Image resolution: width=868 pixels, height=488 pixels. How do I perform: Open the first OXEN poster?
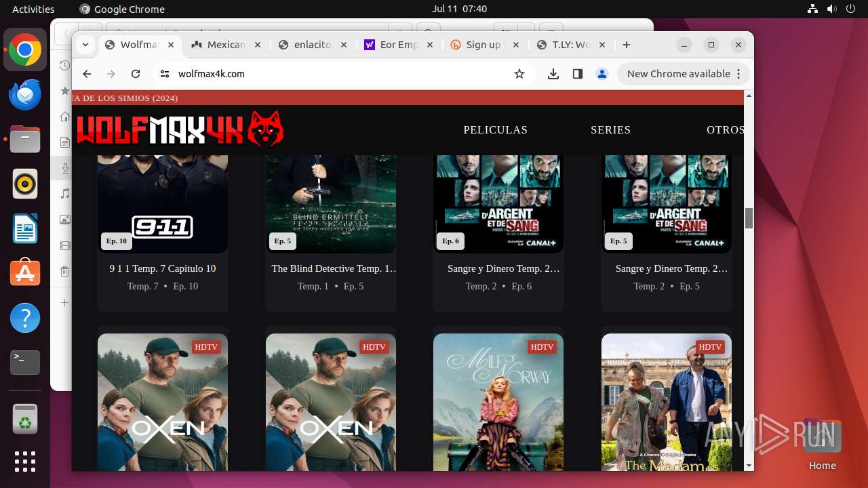pyautogui.click(x=163, y=402)
